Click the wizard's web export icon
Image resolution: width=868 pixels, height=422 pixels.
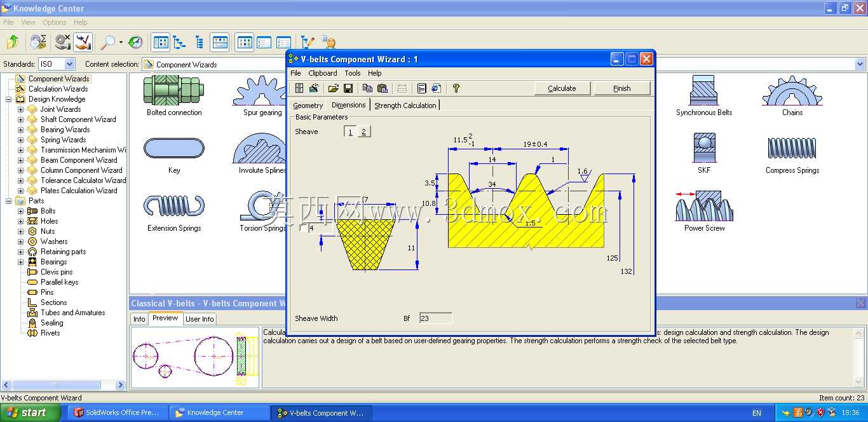(436, 88)
